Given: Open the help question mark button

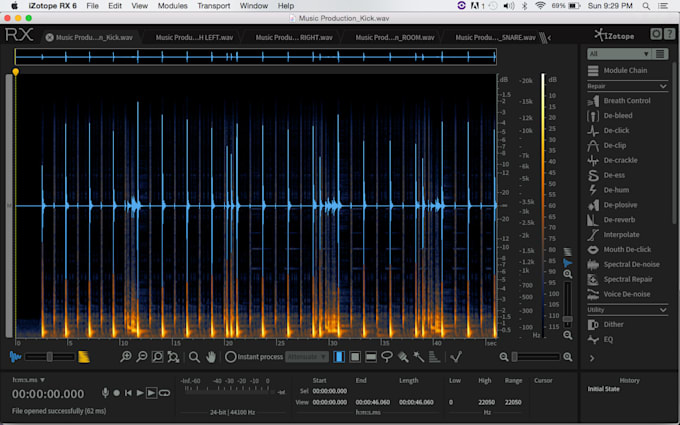Looking at the screenshot, I should [670, 34].
